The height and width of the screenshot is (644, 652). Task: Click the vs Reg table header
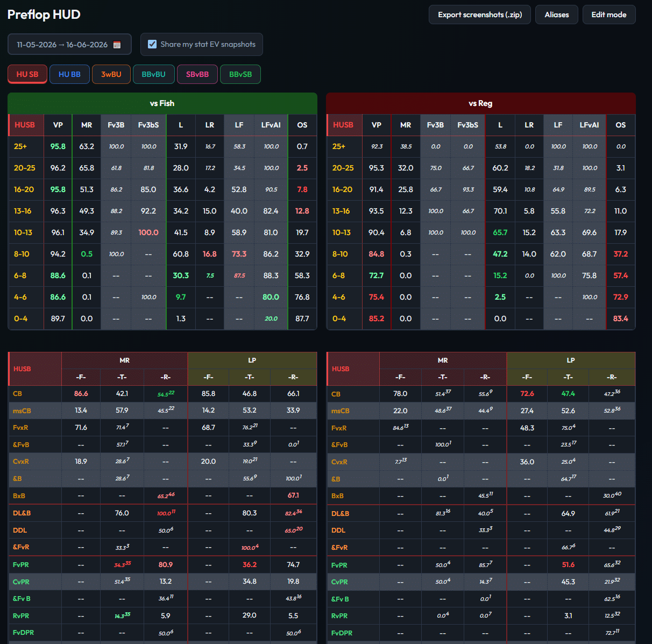pos(481,103)
